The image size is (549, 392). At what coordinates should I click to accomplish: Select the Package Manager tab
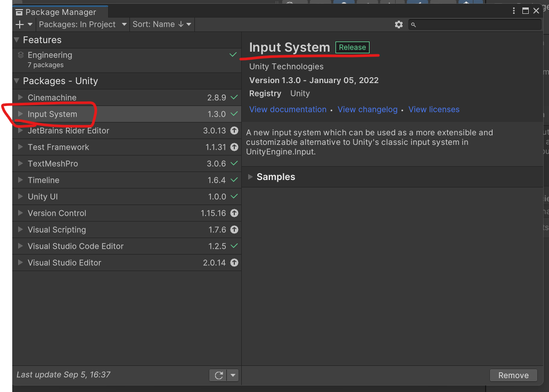point(60,12)
